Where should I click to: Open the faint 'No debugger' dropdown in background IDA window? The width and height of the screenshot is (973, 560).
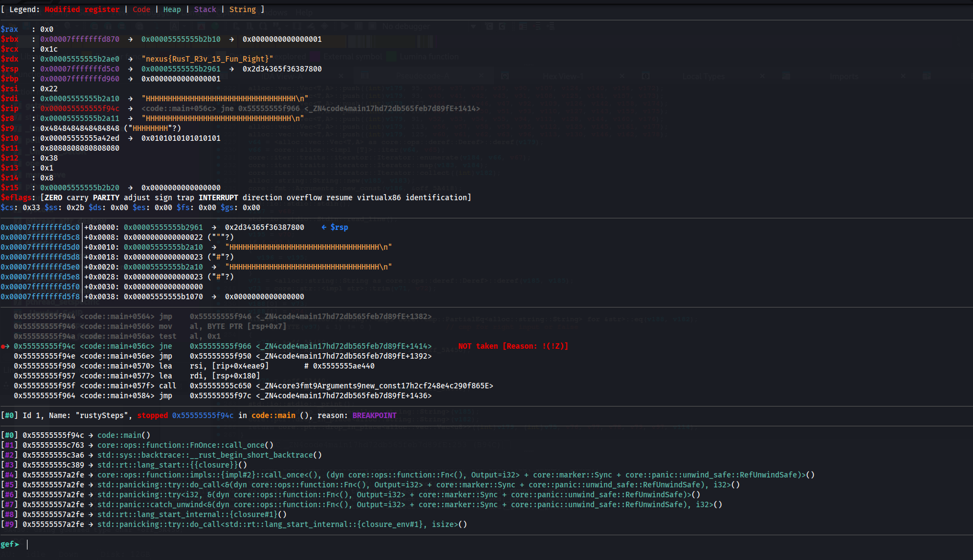pos(429,26)
